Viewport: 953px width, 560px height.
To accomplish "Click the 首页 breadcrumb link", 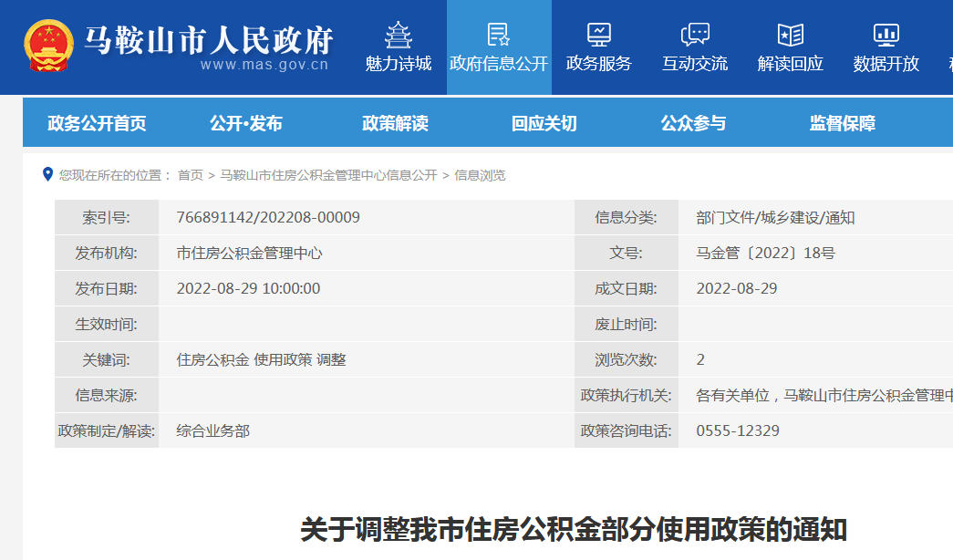I will click(x=191, y=175).
